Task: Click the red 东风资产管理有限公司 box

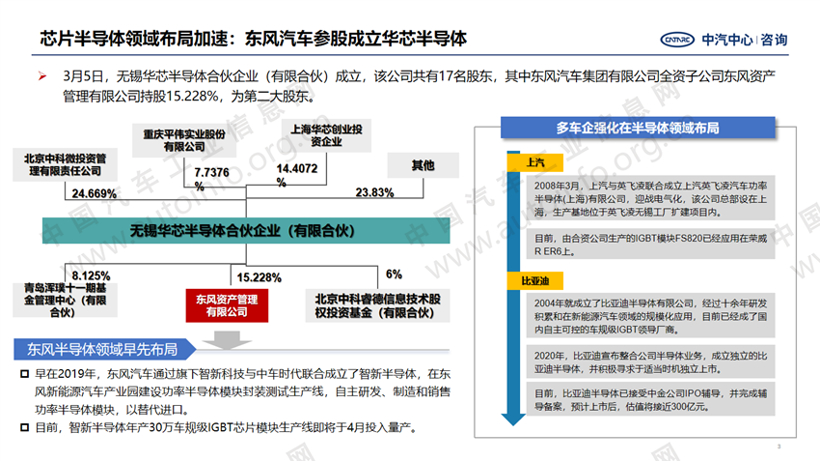Action: click(228, 304)
